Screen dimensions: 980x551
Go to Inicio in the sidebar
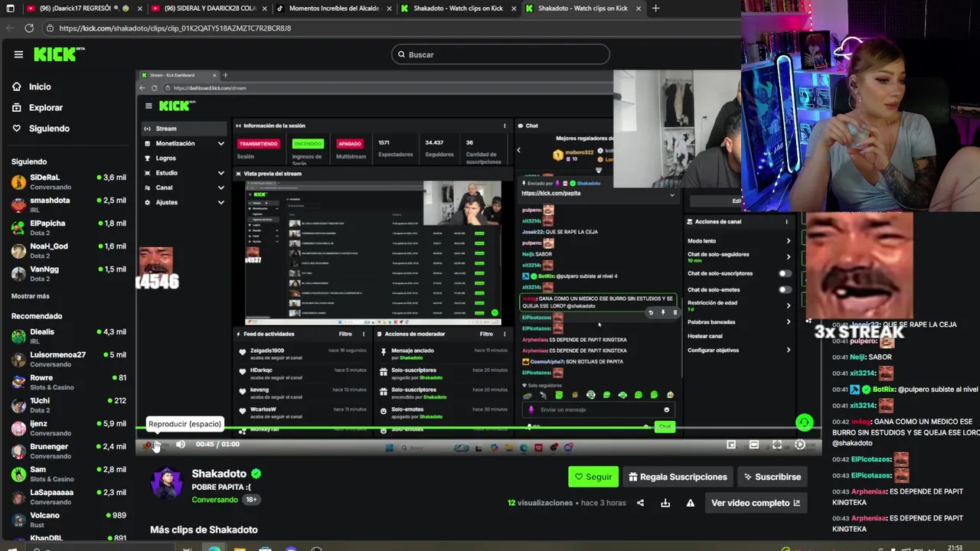click(x=40, y=86)
